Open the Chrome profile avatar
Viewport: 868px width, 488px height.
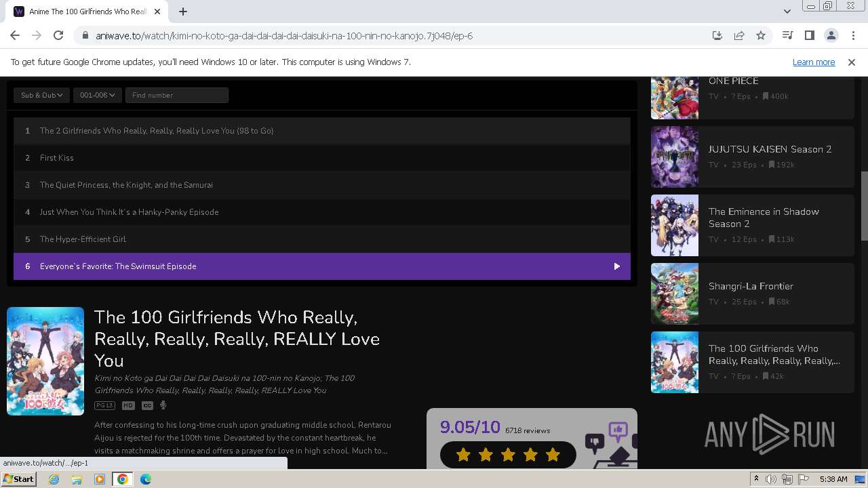click(x=831, y=35)
